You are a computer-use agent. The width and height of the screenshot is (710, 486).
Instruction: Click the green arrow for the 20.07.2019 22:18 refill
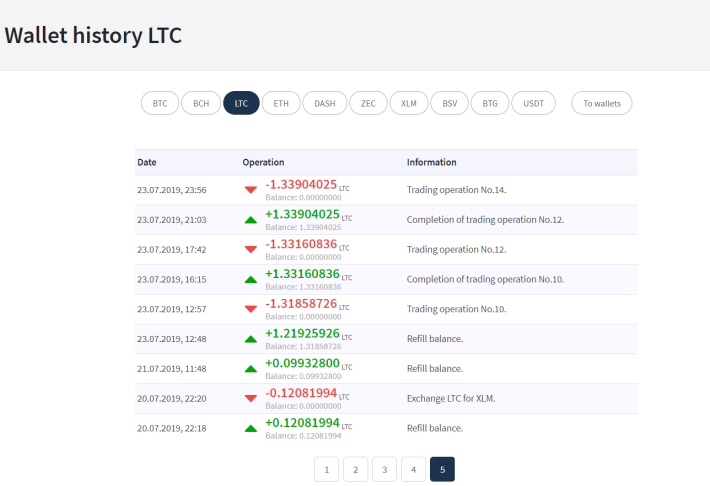250,428
